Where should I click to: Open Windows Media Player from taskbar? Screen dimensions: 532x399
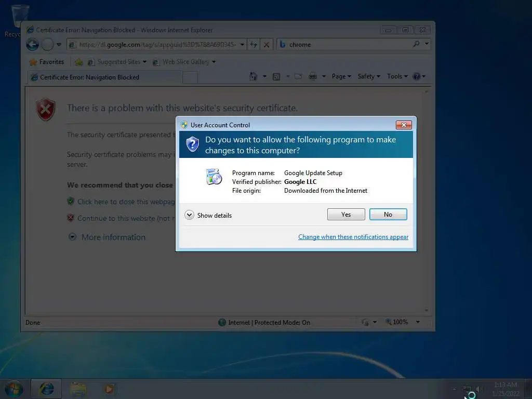point(109,389)
